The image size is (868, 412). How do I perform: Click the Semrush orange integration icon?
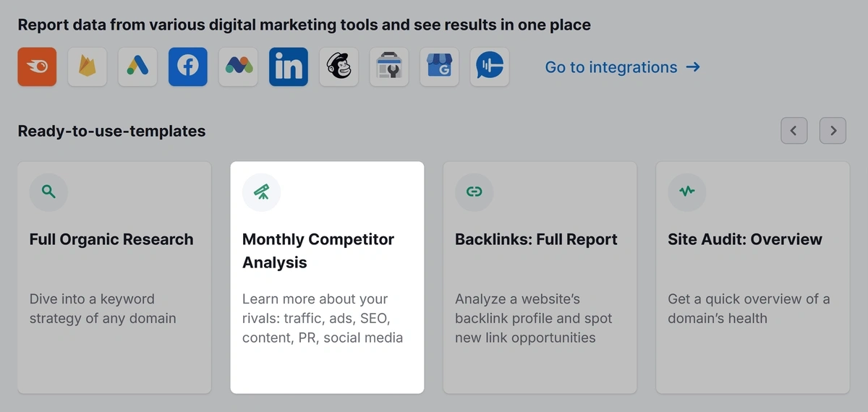coord(37,67)
